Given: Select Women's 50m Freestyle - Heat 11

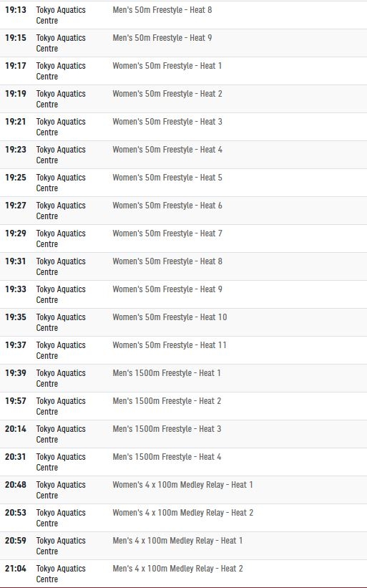Looking at the screenshot, I should click(x=170, y=345).
